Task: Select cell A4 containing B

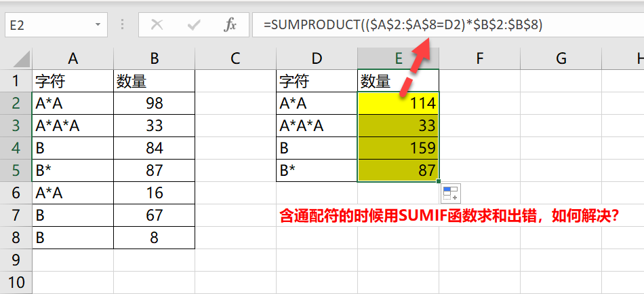Action: (x=73, y=148)
